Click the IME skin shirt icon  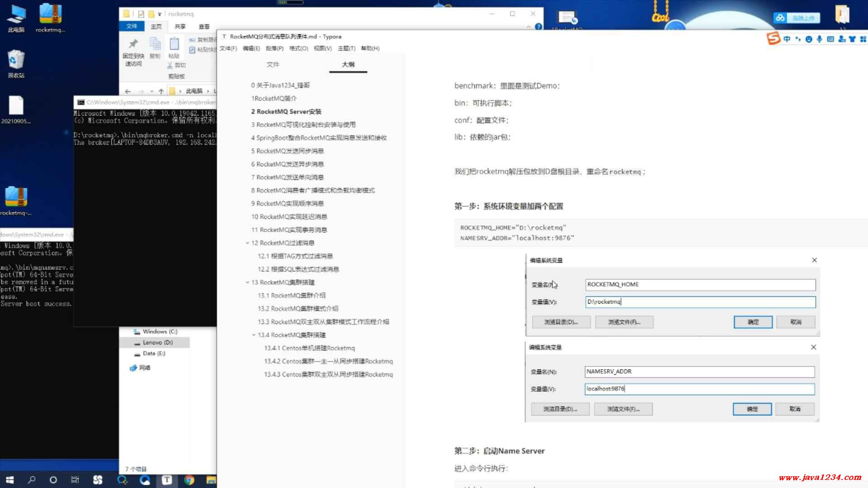(x=852, y=39)
